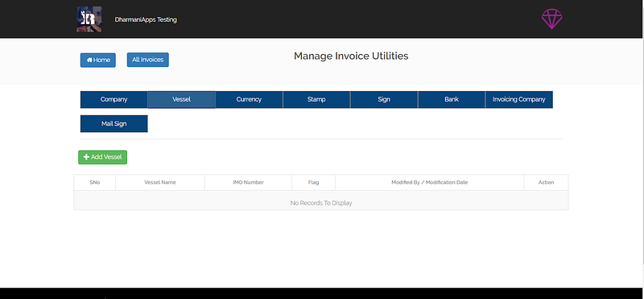Viewport: 644px width, 299px height.
Task: Click the Add Vessel button
Action: [103, 157]
